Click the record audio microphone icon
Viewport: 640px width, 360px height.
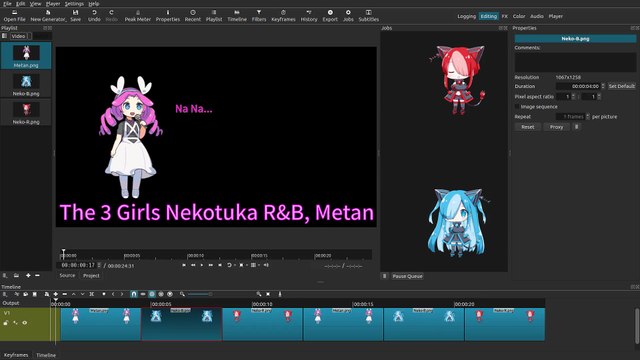click(x=280, y=294)
